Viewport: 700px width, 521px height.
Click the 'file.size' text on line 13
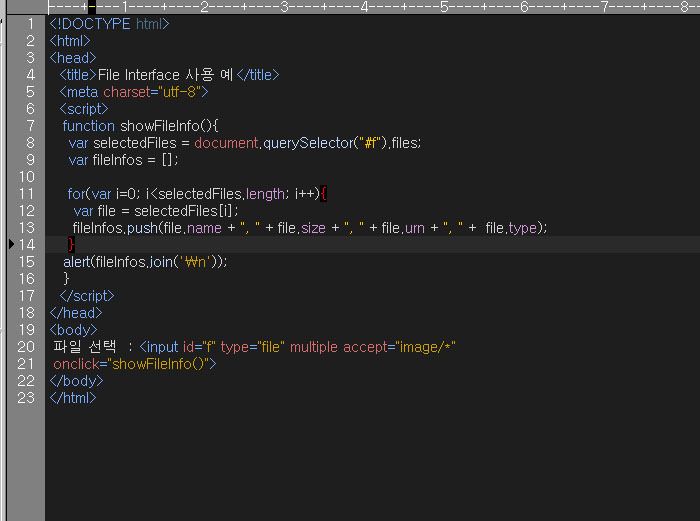pos(301,228)
